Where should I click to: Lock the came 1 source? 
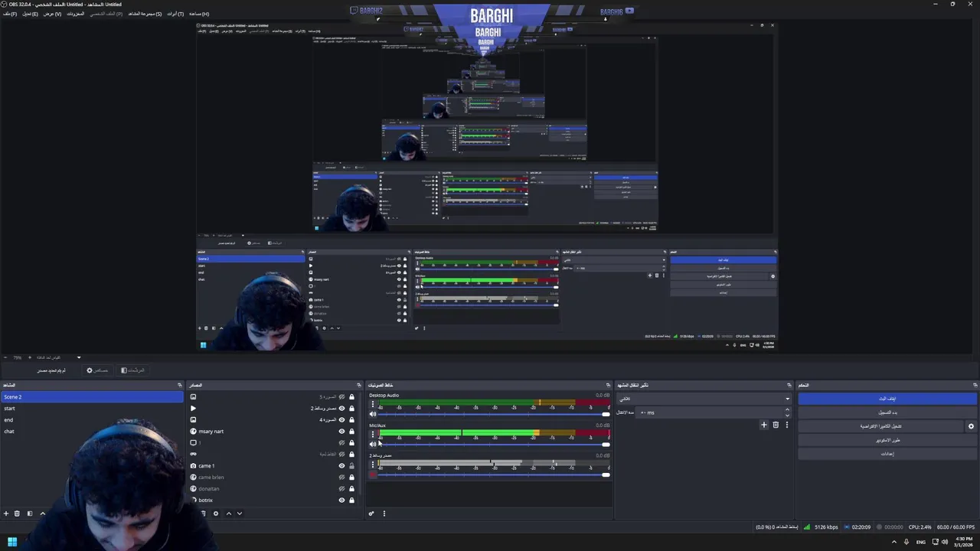pos(351,465)
